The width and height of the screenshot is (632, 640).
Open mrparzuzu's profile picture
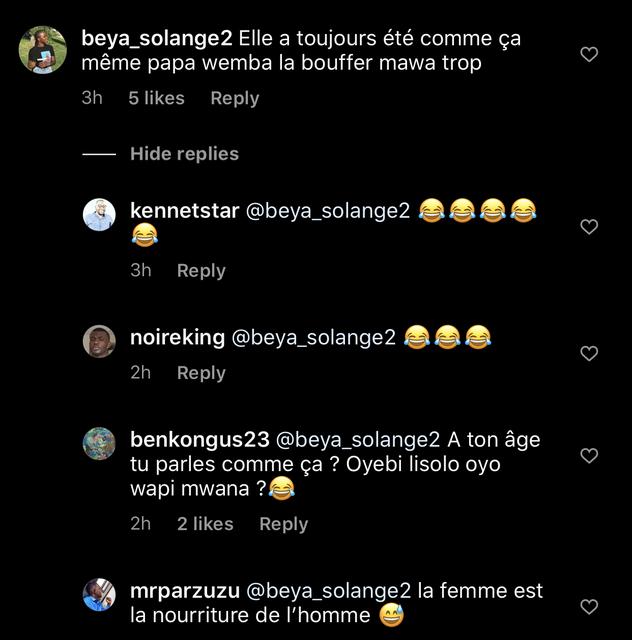[x=99, y=595]
